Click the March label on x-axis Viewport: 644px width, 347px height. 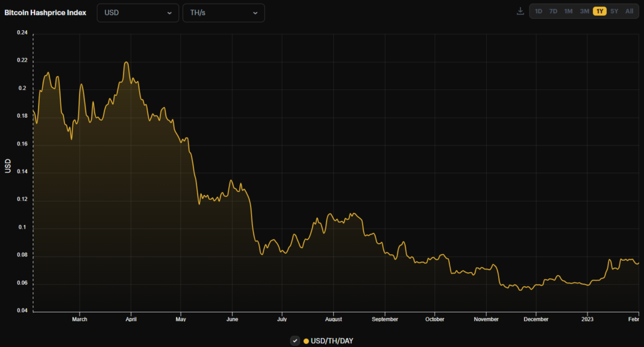pos(80,319)
